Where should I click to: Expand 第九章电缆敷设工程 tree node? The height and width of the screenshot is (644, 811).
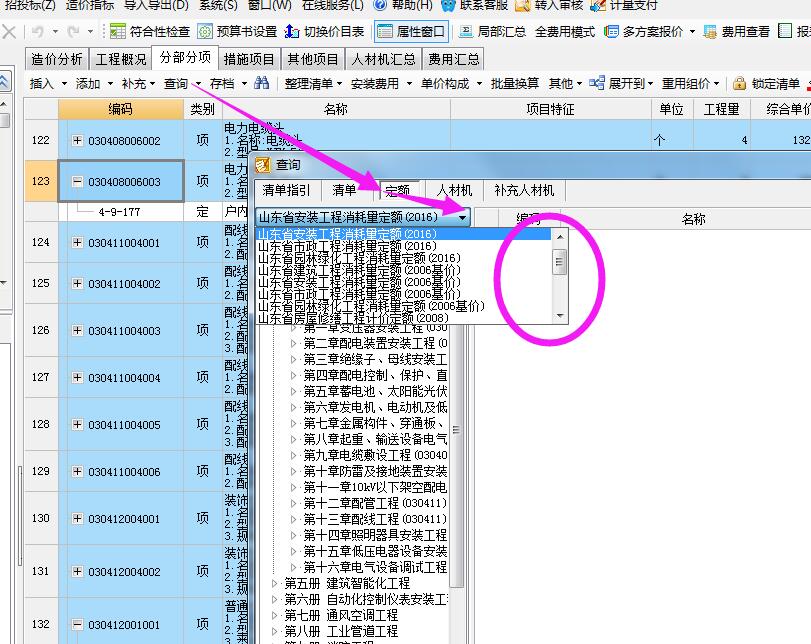coord(294,456)
